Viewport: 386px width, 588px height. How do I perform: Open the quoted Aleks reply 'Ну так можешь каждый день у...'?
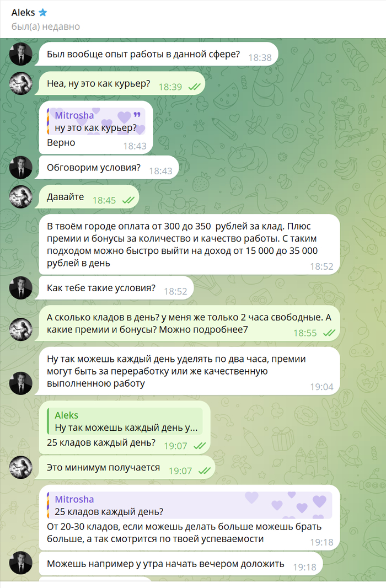pyautogui.click(x=125, y=421)
